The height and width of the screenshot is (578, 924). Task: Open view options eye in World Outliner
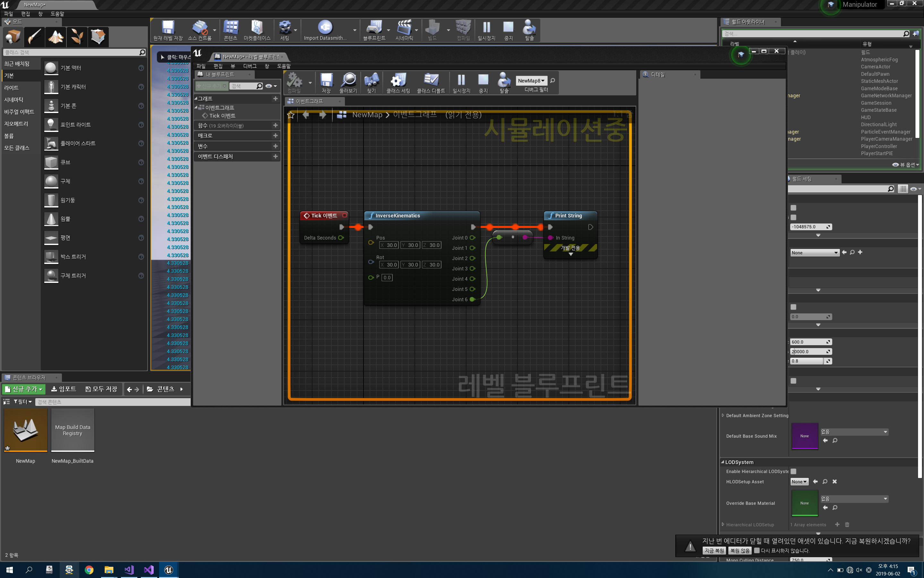(x=905, y=165)
